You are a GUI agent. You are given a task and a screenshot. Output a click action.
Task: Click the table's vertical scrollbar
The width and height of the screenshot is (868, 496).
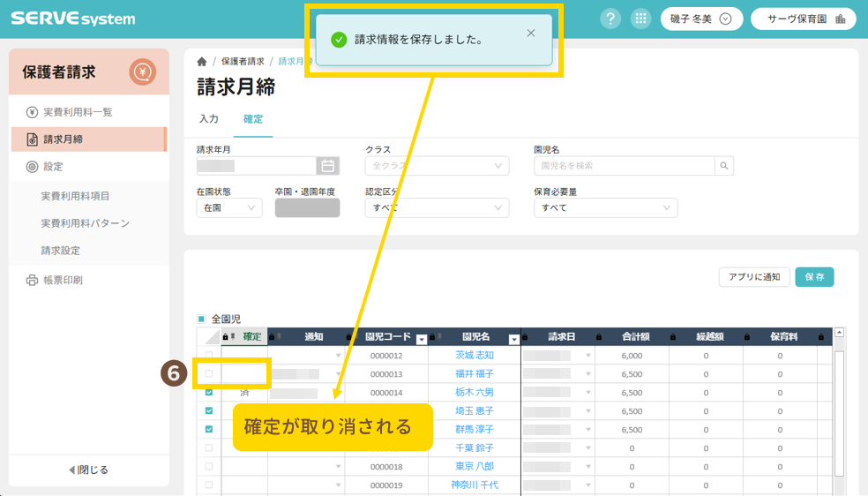tap(840, 406)
